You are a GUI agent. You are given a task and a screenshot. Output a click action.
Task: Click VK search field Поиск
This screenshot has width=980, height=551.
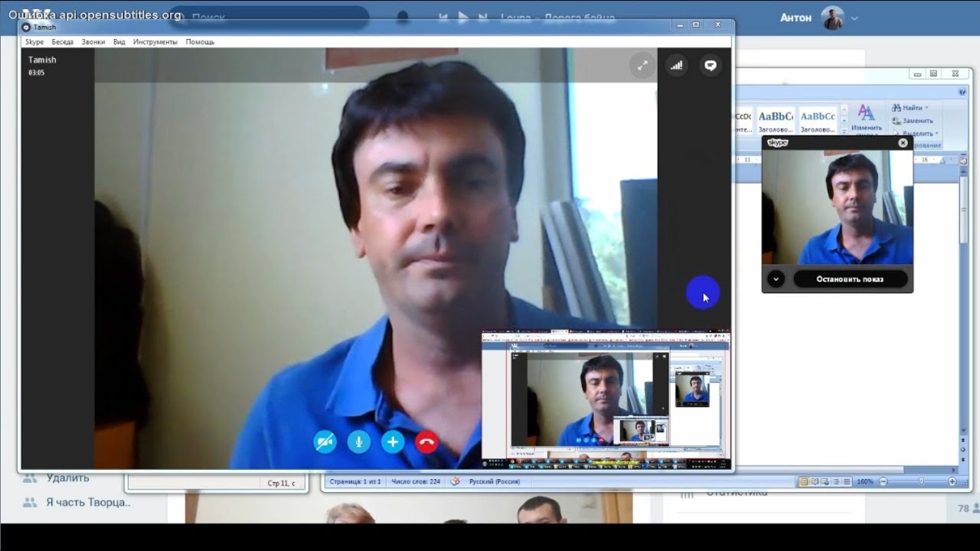(268, 17)
